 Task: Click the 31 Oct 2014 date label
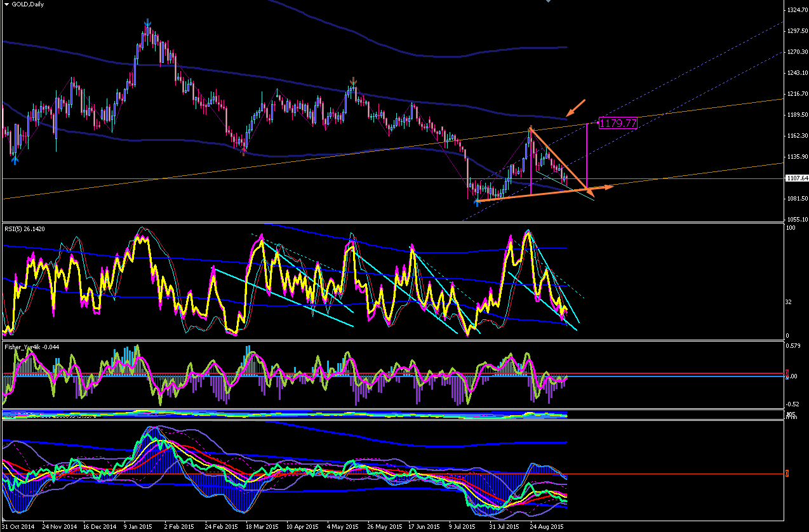tap(18, 527)
